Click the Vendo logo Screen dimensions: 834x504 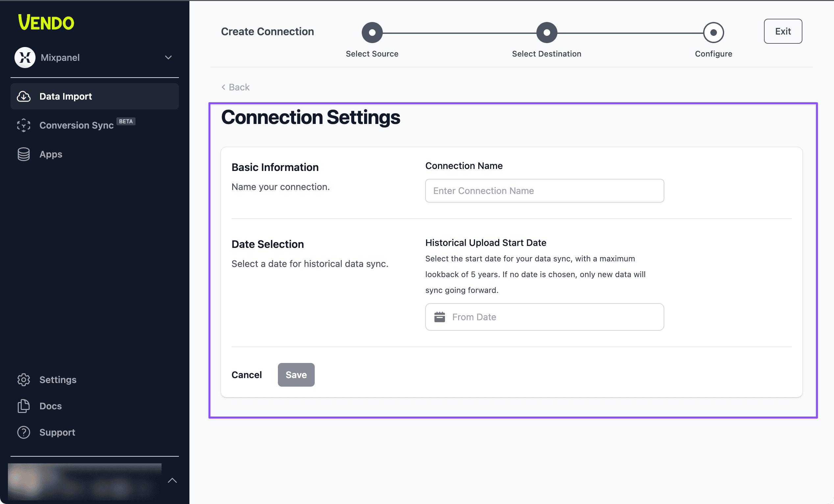tap(46, 22)
